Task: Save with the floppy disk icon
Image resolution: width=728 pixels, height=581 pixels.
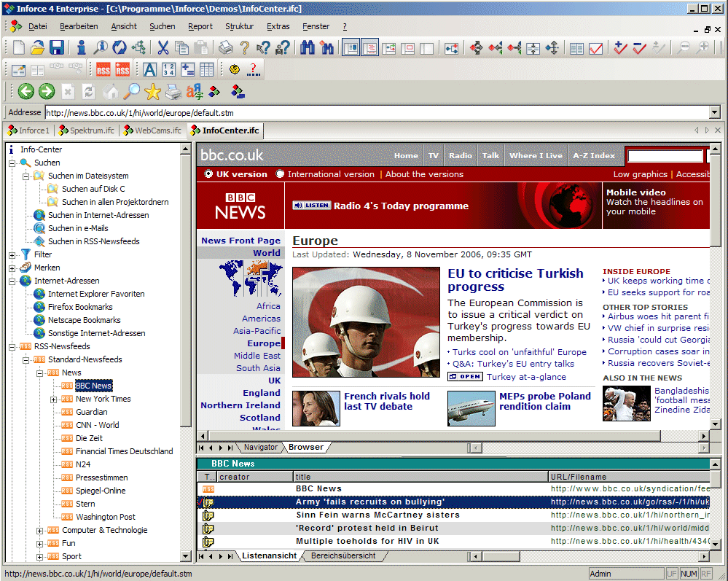Action: tap(57, 47)
